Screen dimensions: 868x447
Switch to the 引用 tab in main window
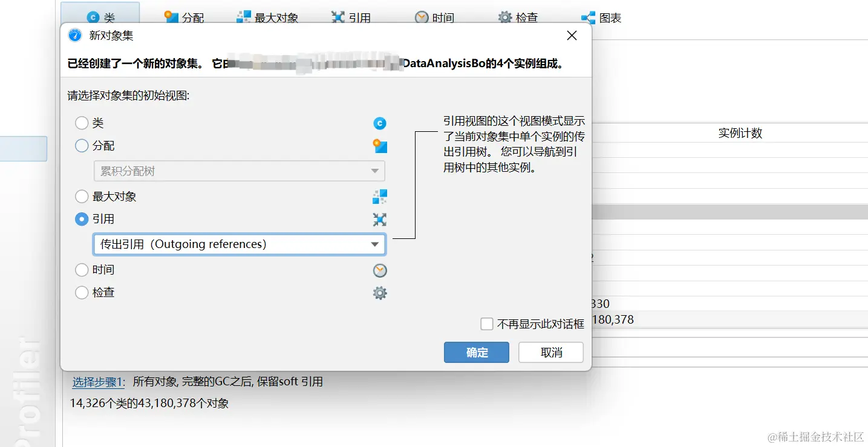pyautogui.click(x=351, y=18)
